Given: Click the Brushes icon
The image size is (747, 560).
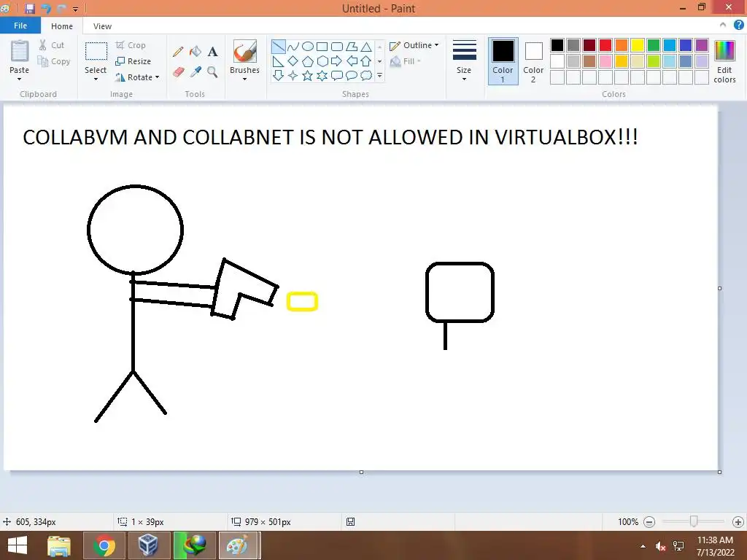Looking at the screenshot, I should pos(245,52).
